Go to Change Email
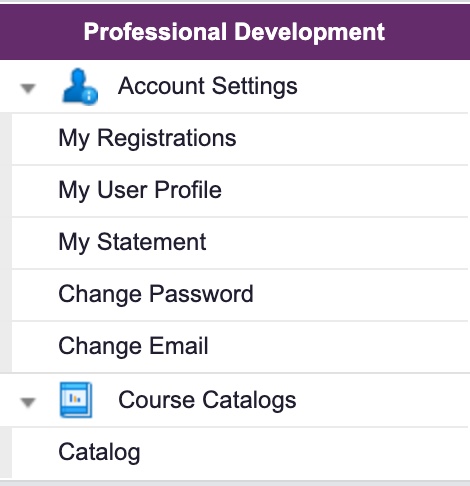470x486 pixels. pos(133,346)
